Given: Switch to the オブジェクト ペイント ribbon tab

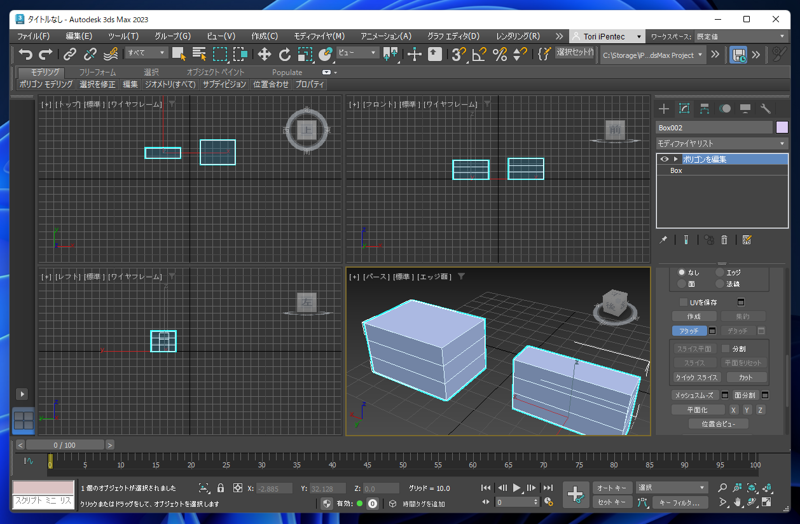Looking at the screenshot, I should click(215, 72).
